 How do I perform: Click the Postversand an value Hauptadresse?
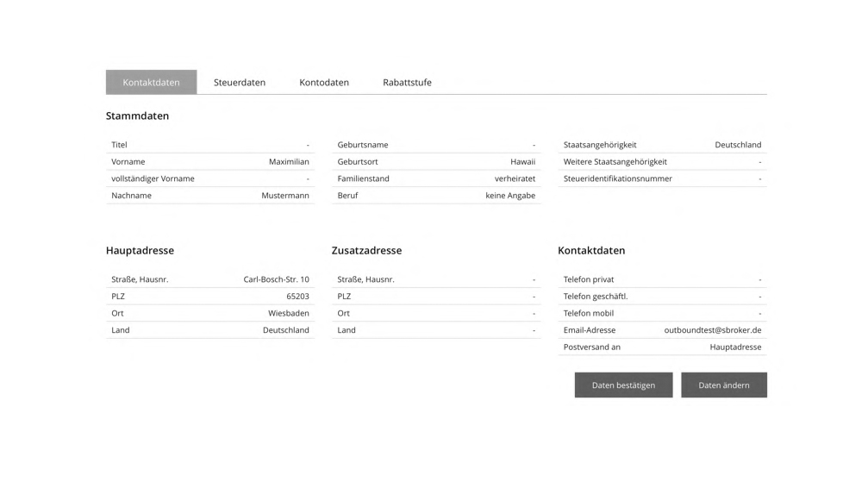pos(736,347)
